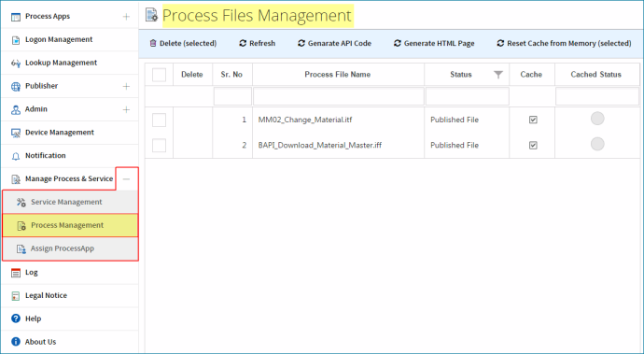The width and height of the screenshot is (644, 354).
Task: Toggle Cache checkbox for MM02_Change_Material.itf
Action: 533,120
